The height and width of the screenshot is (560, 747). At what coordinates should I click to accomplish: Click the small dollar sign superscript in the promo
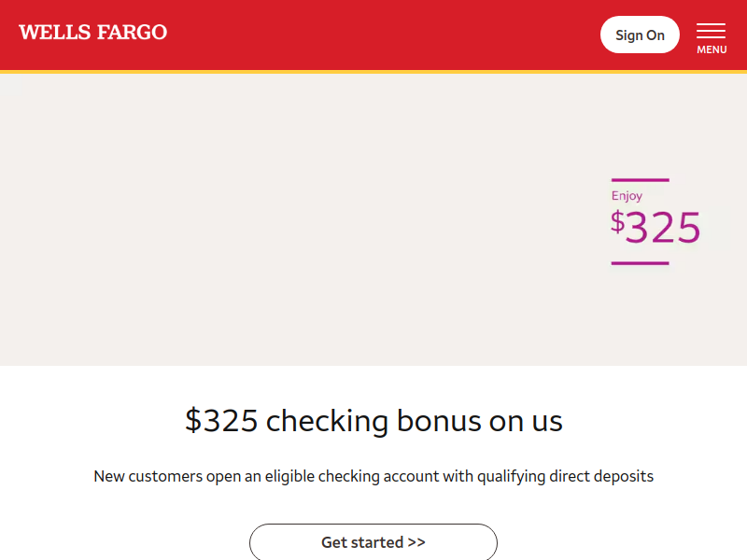(x=617, y=221)
